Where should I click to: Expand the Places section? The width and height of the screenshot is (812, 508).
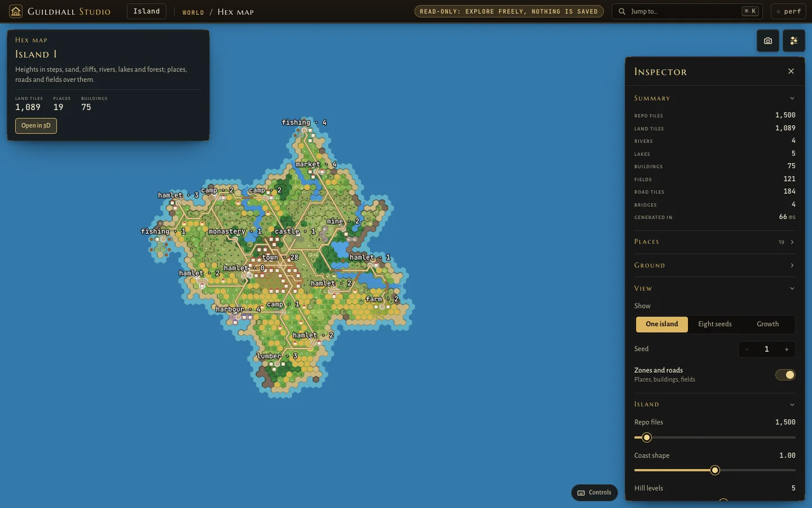click(x=714, y=242)
